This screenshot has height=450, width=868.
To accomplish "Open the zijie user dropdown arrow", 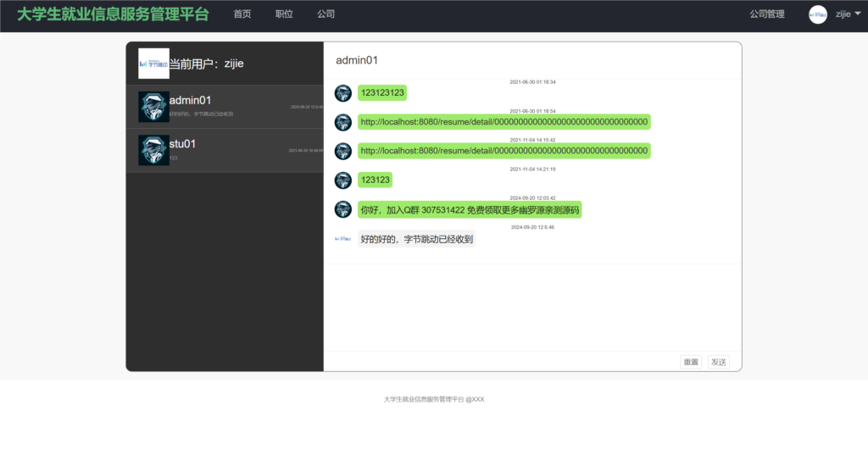I will pos(858,14).
